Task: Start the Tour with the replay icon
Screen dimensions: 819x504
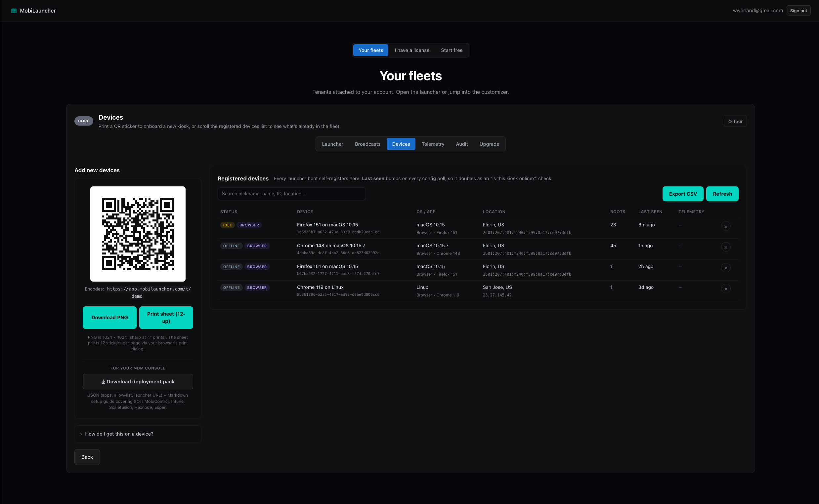Action: coord(735,121)
